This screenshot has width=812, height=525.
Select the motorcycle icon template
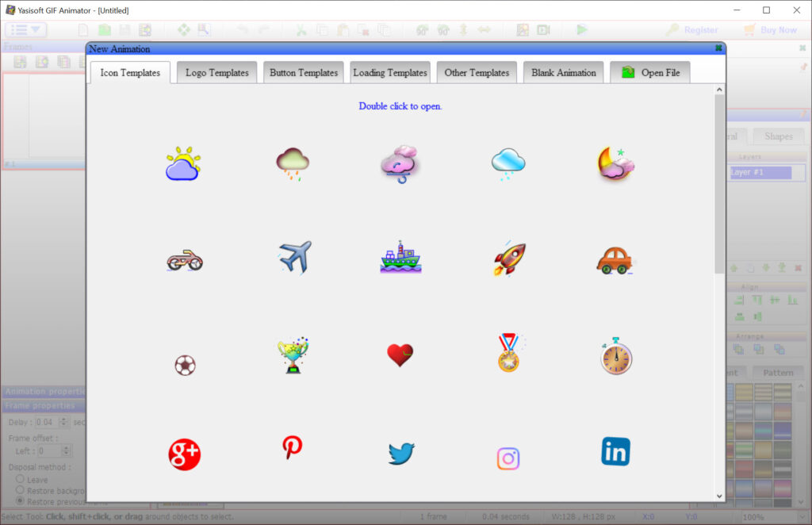point(185,260)
